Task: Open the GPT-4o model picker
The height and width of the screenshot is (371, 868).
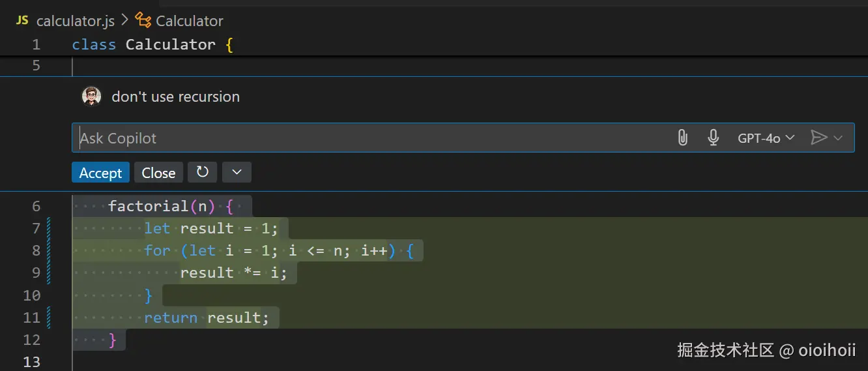Action: pos(766,138)
